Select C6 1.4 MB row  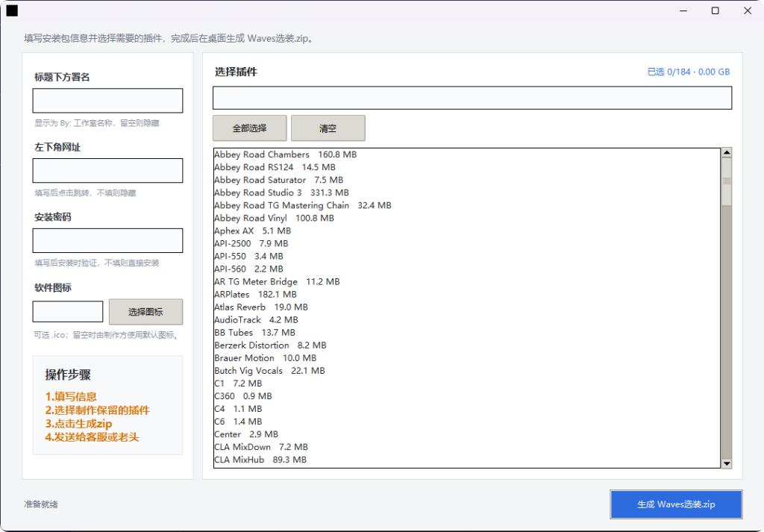(467, 421)
